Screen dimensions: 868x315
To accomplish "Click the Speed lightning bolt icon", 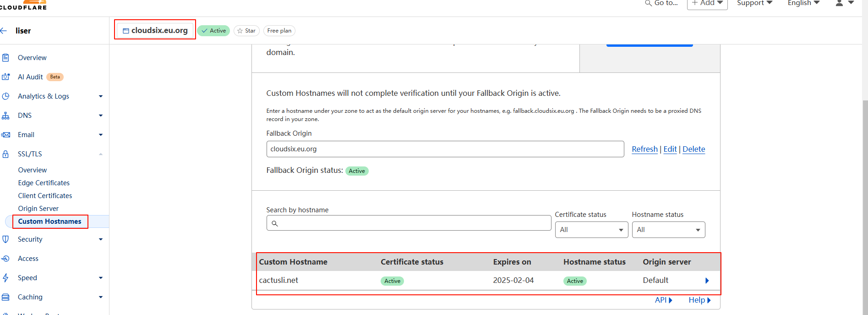I will click(x=5, y=278).
